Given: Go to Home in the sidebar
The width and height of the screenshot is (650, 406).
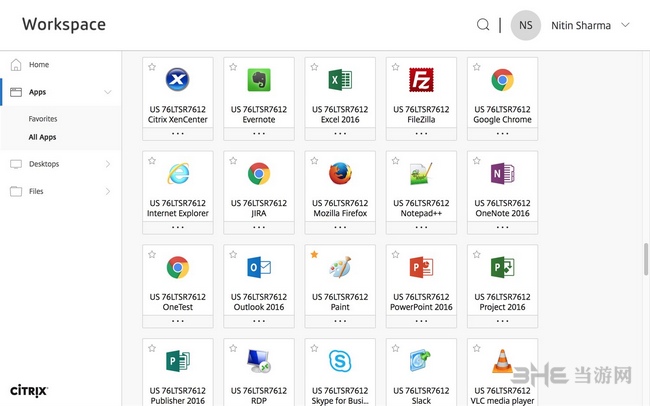Looking at the screenshot, I should 39,65.
